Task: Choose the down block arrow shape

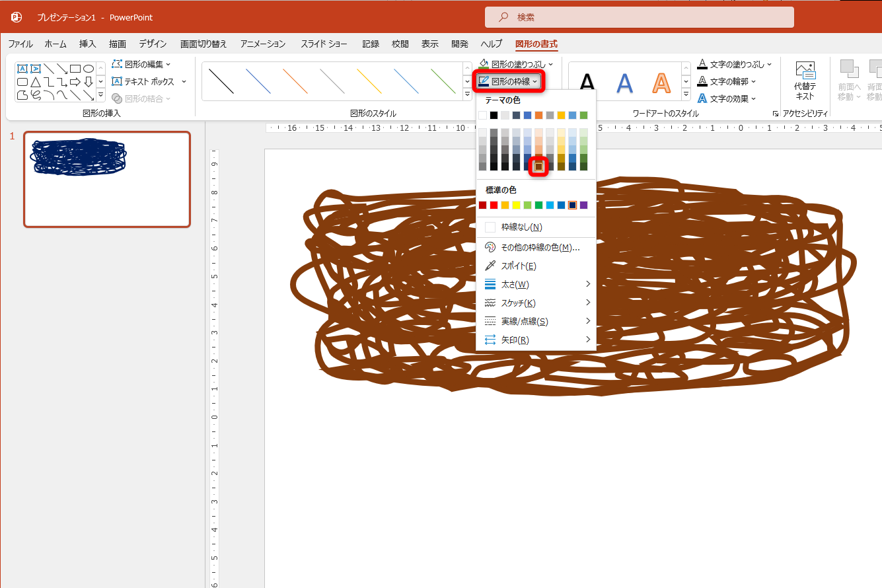Action: click(88, 82)
